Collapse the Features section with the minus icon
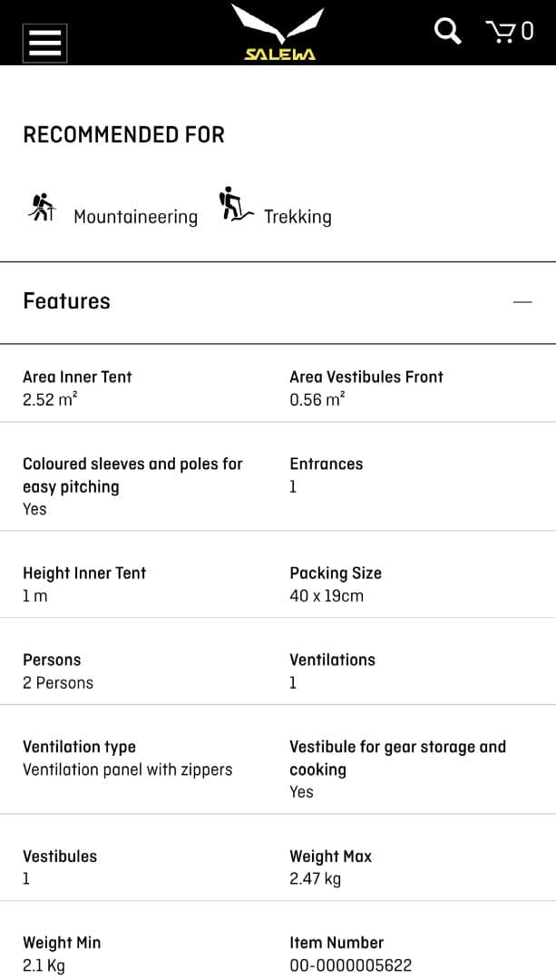Image resolution: width=556 pixels, height=980 pixels. [522, 301]
